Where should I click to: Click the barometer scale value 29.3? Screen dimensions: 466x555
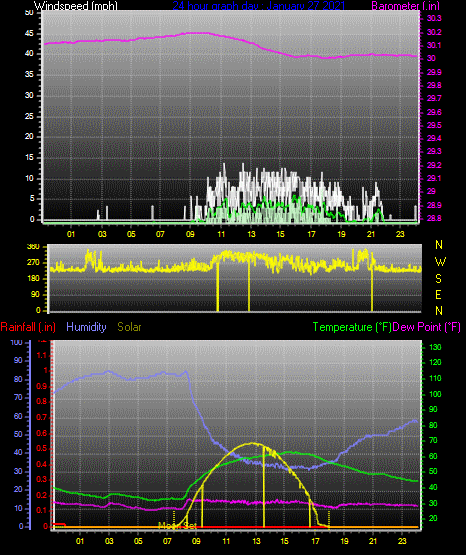coord(434,151)
